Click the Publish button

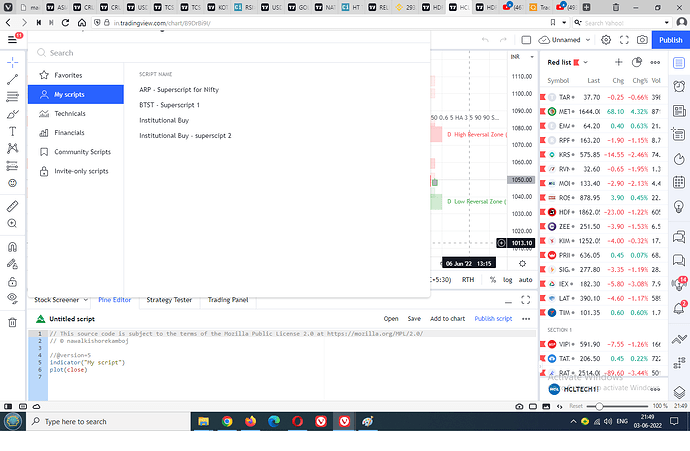pyautogui.click(x=670, y=40)
